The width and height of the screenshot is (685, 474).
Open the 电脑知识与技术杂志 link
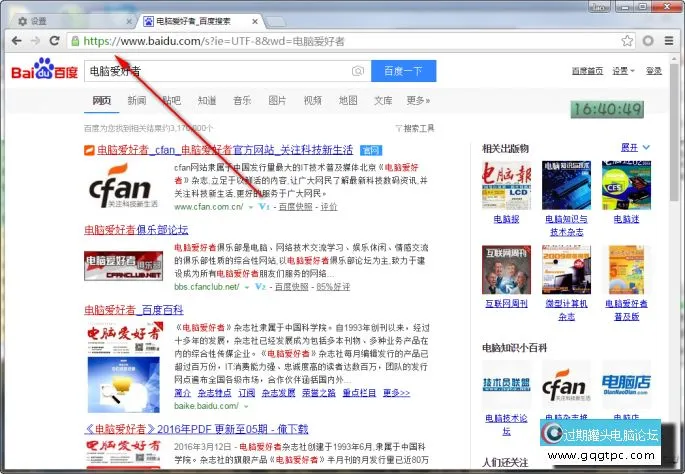click(566, 225)
